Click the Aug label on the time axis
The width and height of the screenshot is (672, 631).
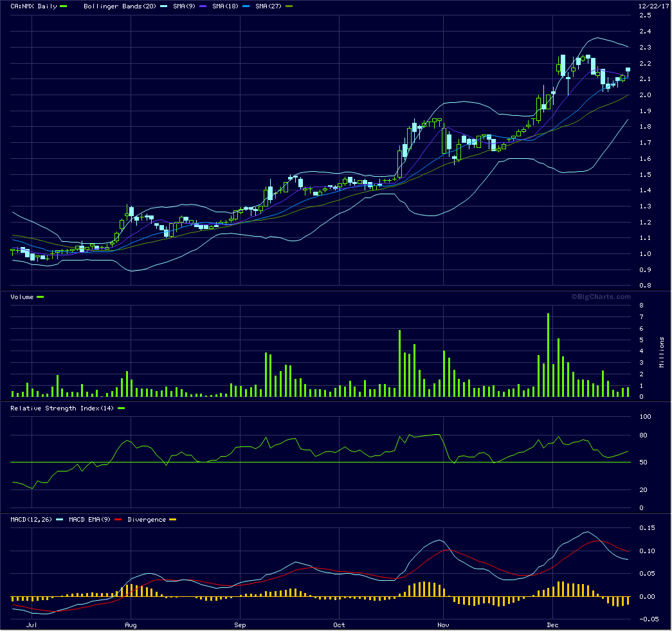pos(131,625)
